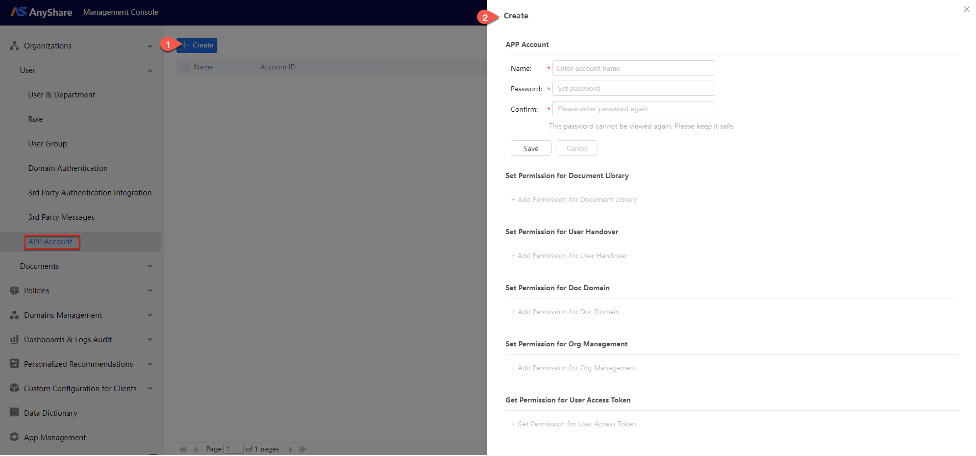
Task: Collapse the Organizations section chevron
Action: point(150,46)
